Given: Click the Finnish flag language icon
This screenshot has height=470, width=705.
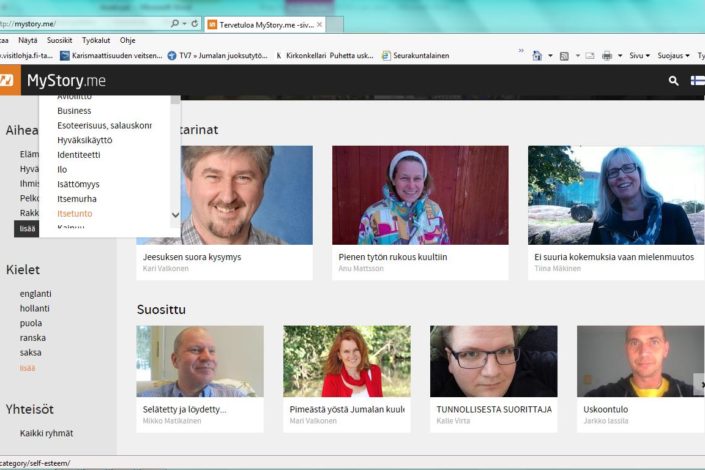Looking at the screenshot, I should 698,81.
